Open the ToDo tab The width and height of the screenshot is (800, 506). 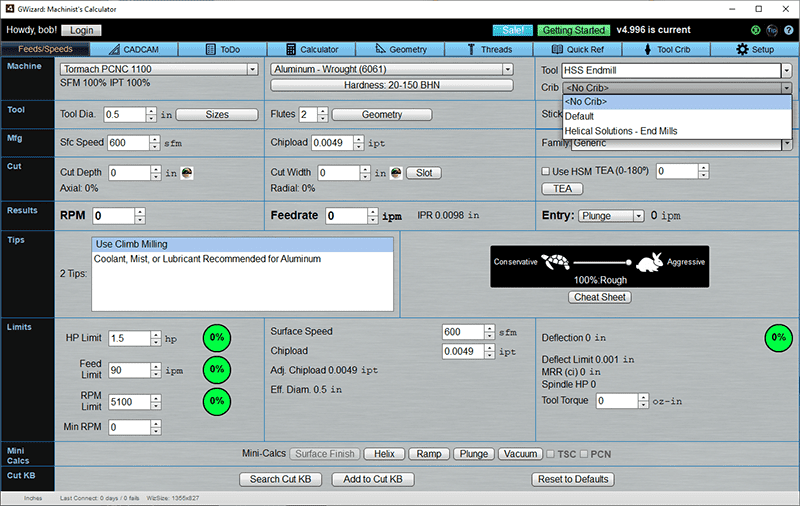coord(222,49)
